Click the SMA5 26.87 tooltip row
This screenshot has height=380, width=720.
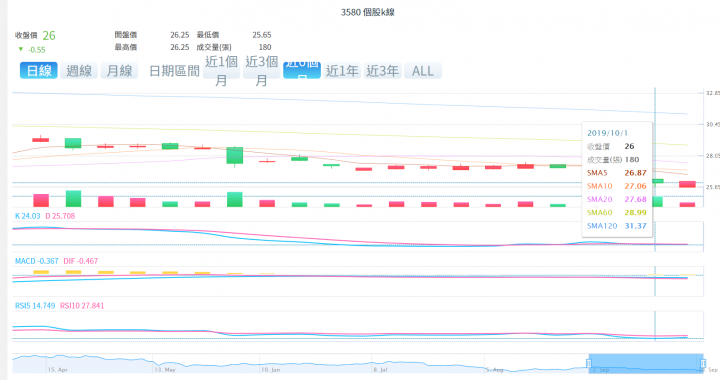click(617, 173)
